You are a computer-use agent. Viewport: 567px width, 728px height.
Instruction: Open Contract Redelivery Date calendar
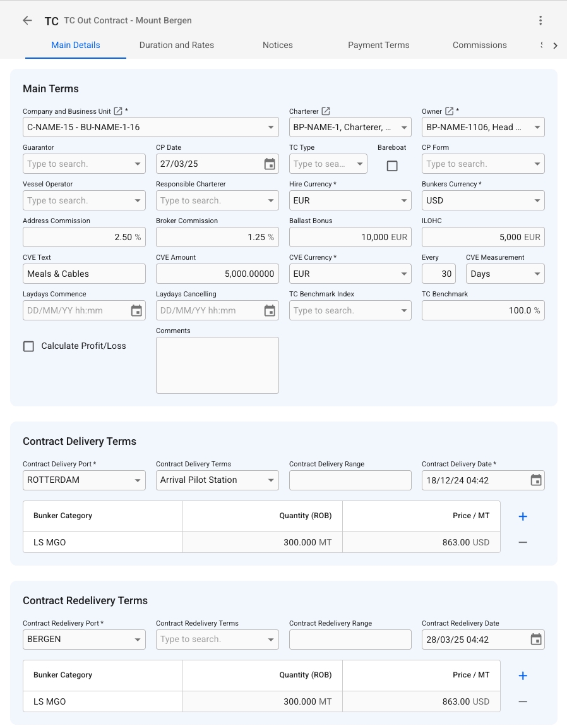(x=536, y=640)
